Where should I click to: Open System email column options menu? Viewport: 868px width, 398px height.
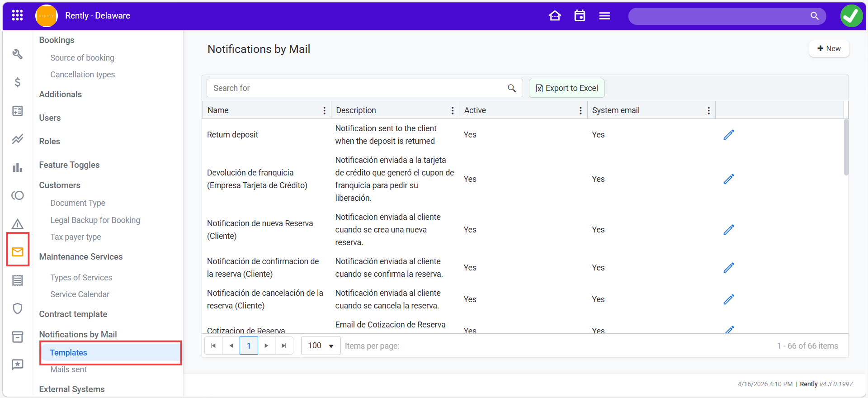(x=708, y=110)
